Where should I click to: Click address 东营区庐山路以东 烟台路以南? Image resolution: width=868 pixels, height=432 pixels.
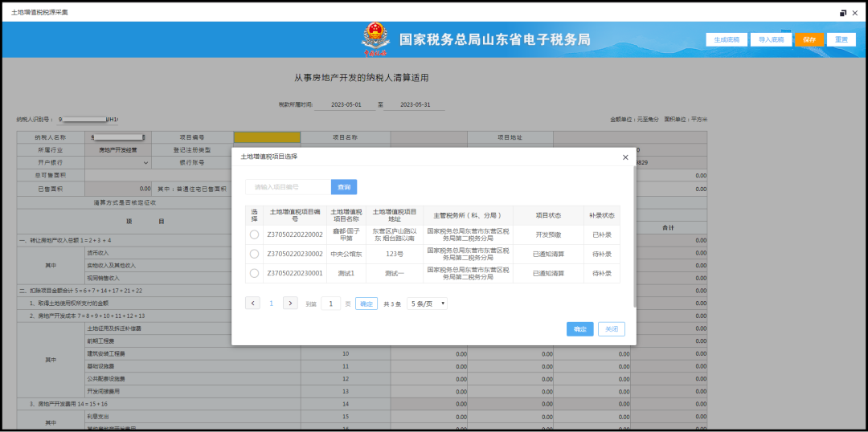pyautogui.click(x=394, y=234)
